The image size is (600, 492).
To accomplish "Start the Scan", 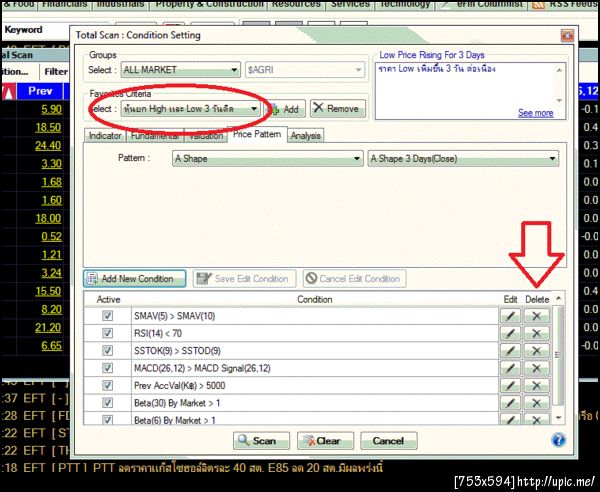I will pyautogui.click(x=261, y=441).
